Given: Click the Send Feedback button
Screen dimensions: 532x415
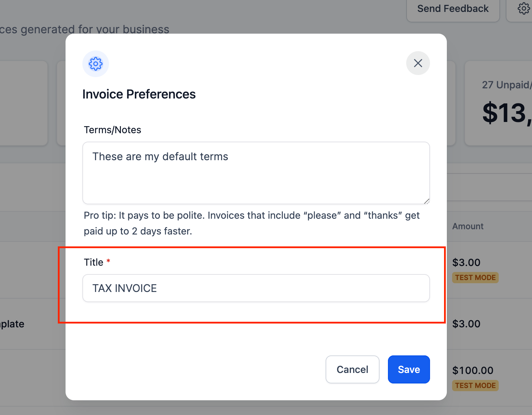Looking at the screenshot, I should (x=453, y=9).
